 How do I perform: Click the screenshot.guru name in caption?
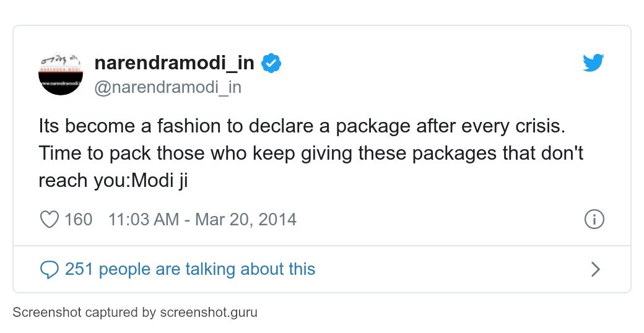pyautogui.click(x=208, y=313)
